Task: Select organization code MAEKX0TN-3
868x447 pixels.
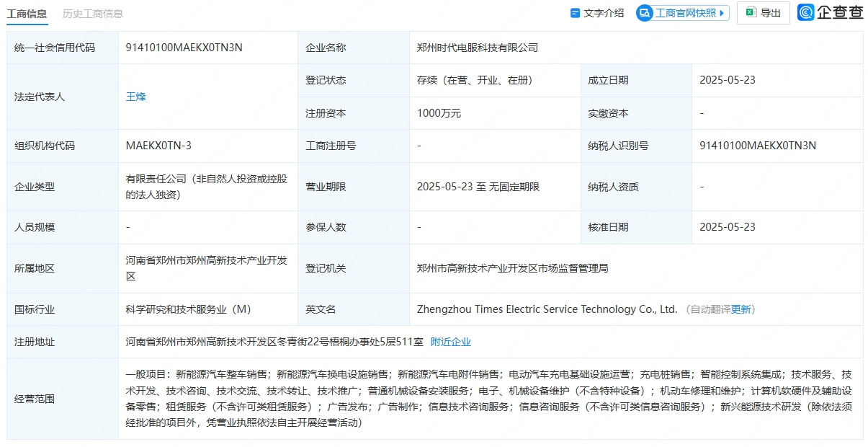Action: (x=158, y=146)
